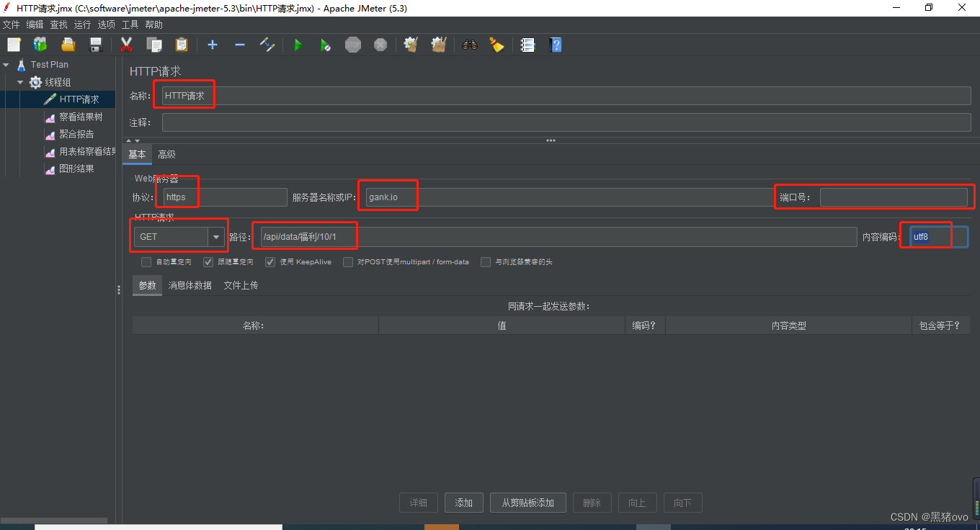Image resolution: width=980 pixels, height=530 pixels.
Task: Open Help with question mark icon
Action: [556, 45]
